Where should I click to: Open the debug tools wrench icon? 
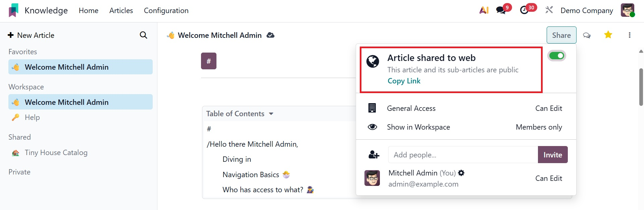coord(549,10)
